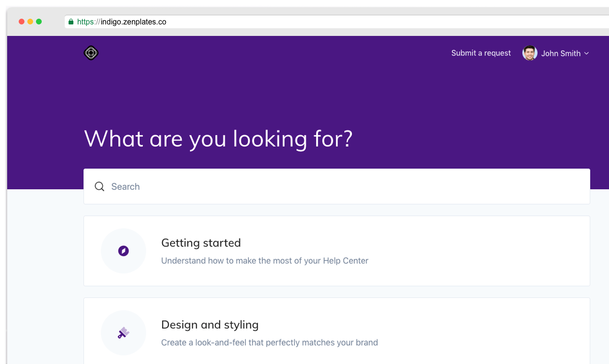Minimize the window using the yellow button
Screen dimensions: 609x364
tap(30, 22)
